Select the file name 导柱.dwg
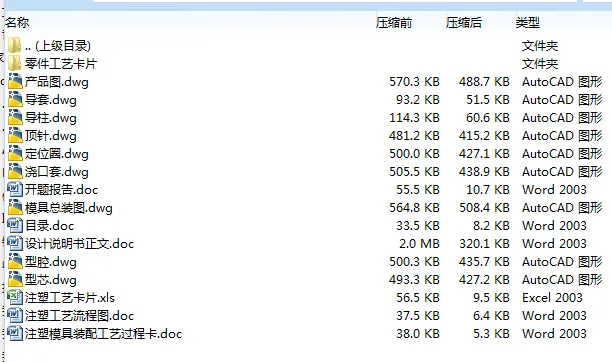The width and height of the screenshot is (612, 362). pyautogui.click(x=51, y=118)
